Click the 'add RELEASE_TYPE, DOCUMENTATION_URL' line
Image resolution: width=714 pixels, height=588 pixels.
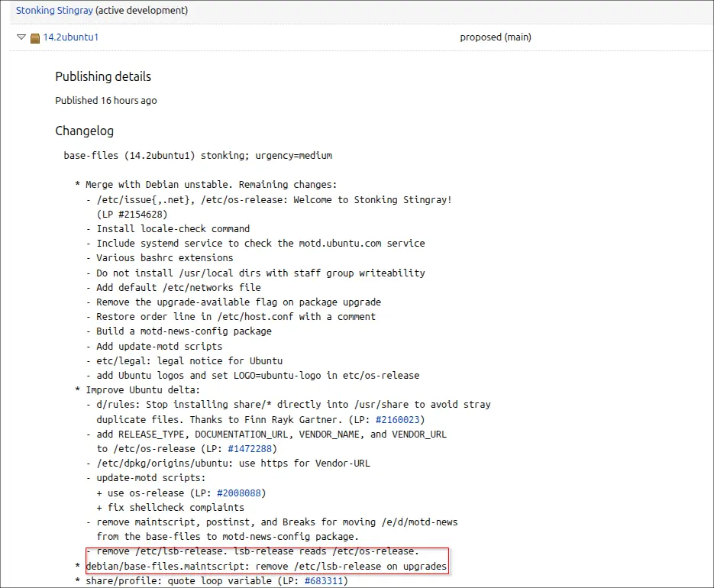click(x=267, y=434)
